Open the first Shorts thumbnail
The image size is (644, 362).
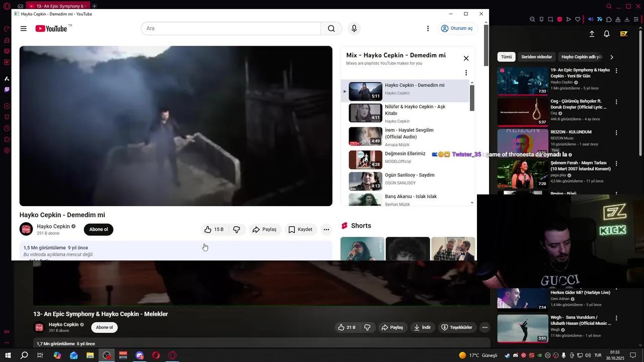[362, 249]
